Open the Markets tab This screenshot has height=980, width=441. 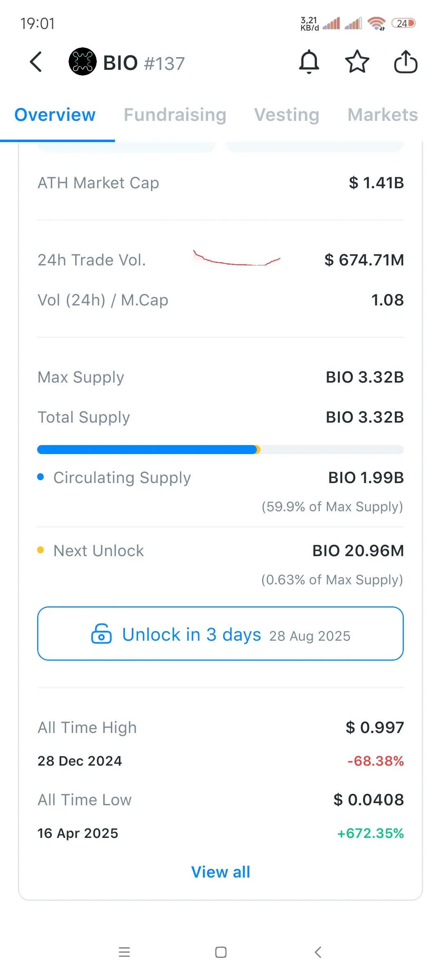383,115
